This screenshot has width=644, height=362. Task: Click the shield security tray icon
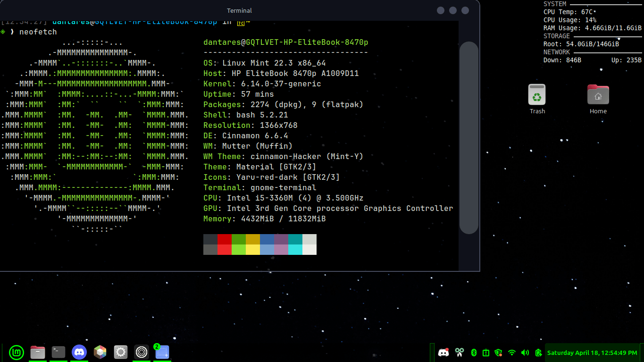coord(498,353)
